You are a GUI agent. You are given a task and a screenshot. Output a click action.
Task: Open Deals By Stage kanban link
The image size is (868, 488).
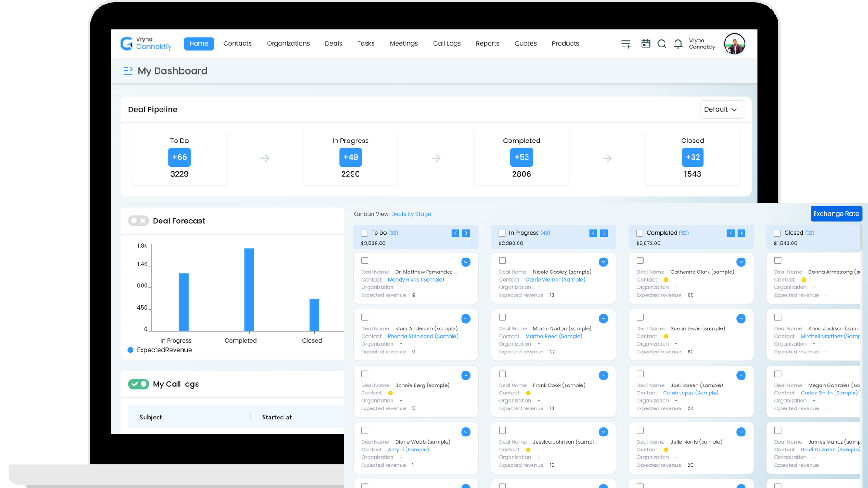click(x=411, y=214)
